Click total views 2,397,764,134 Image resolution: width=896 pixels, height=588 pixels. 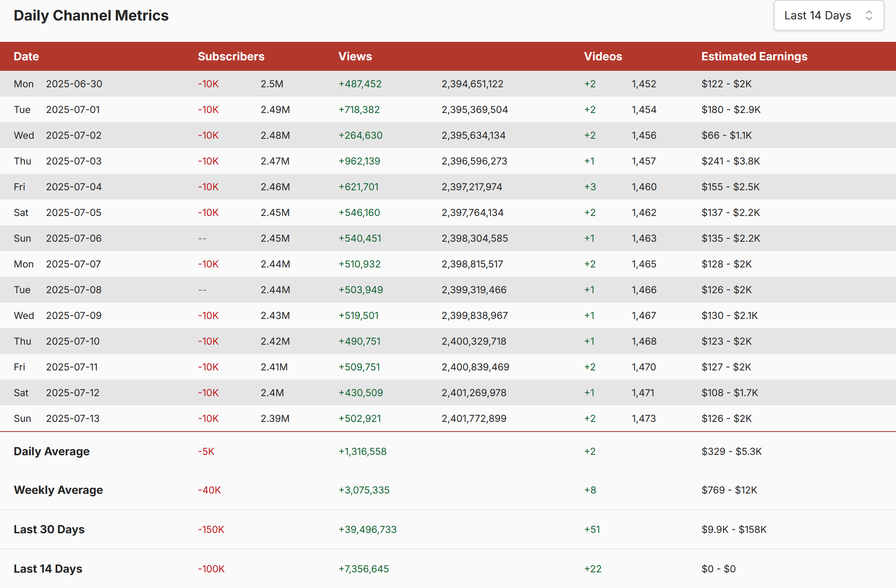pos(472,212)
